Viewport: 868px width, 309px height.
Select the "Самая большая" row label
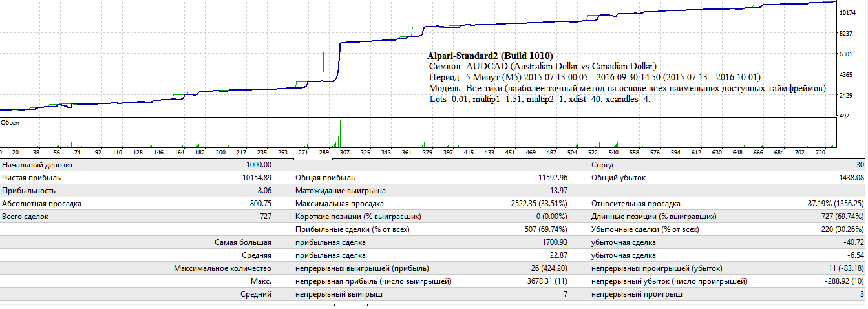[x=243, y=242]
